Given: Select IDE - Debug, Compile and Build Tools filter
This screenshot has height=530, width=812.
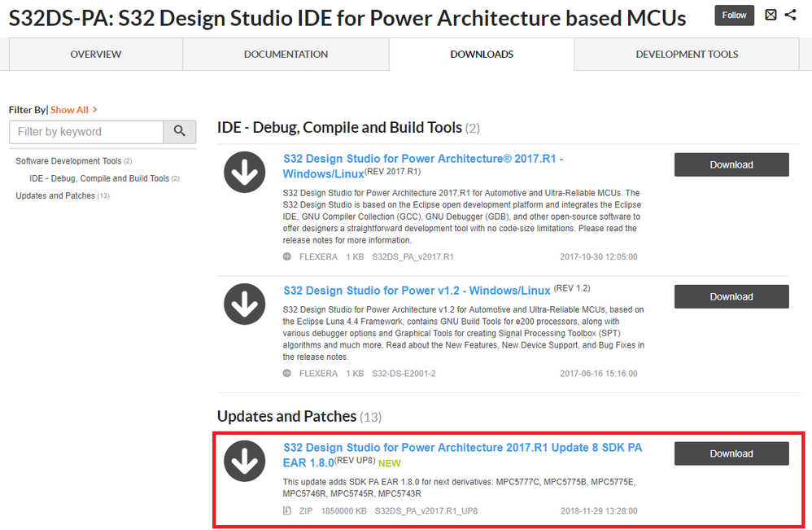Looking at the screenshot, I should [x=104, y=178].
